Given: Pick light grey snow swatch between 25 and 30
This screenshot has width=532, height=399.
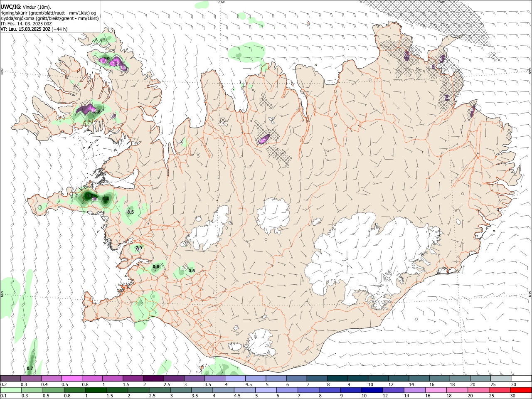Looking at the screenshot, I should 500,379.
